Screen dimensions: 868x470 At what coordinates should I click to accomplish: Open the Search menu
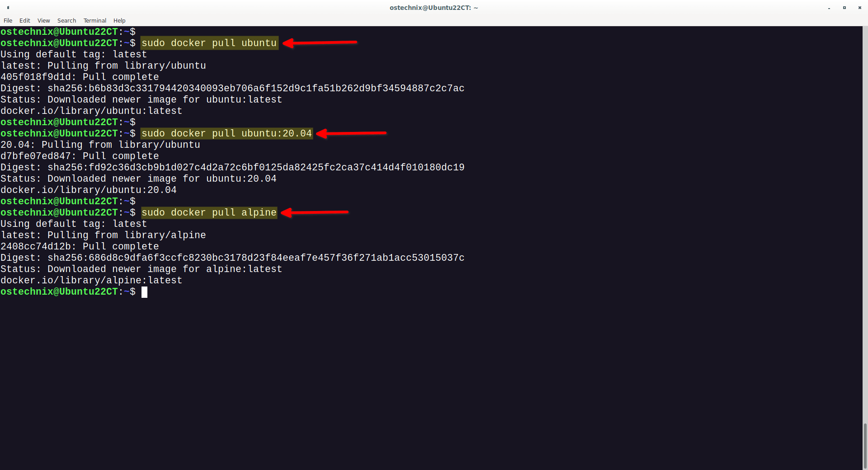pos(66,20)
